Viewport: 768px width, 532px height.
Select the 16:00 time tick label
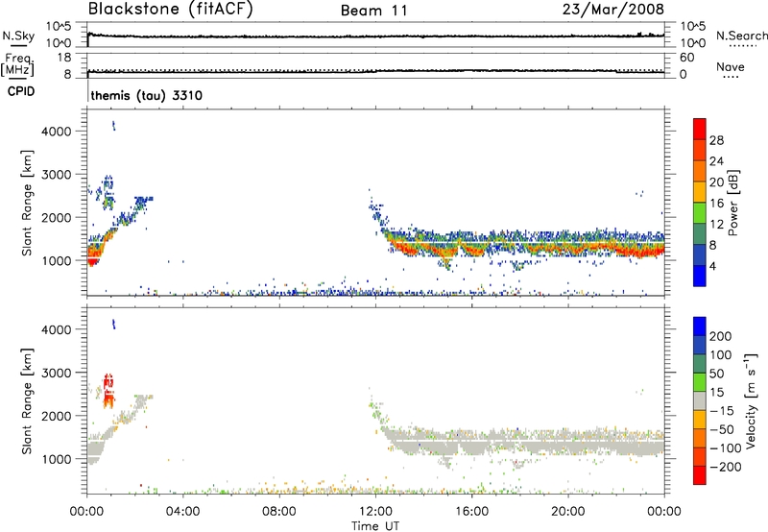471,512
